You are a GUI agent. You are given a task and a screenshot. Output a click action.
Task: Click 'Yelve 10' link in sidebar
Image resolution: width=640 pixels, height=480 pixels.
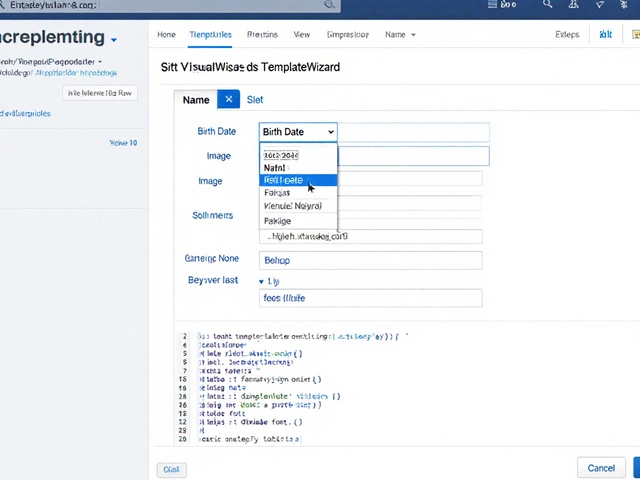tap(123, 143)
